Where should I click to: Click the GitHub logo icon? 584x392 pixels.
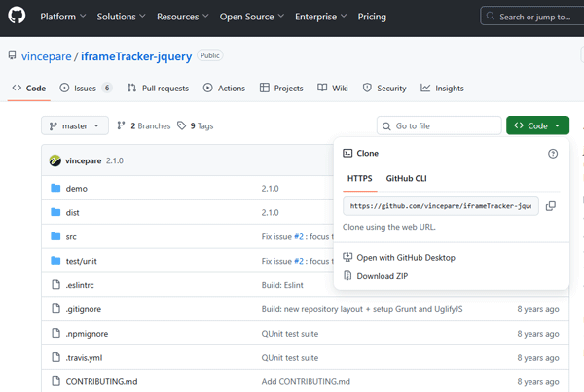(x=17, y=18)
